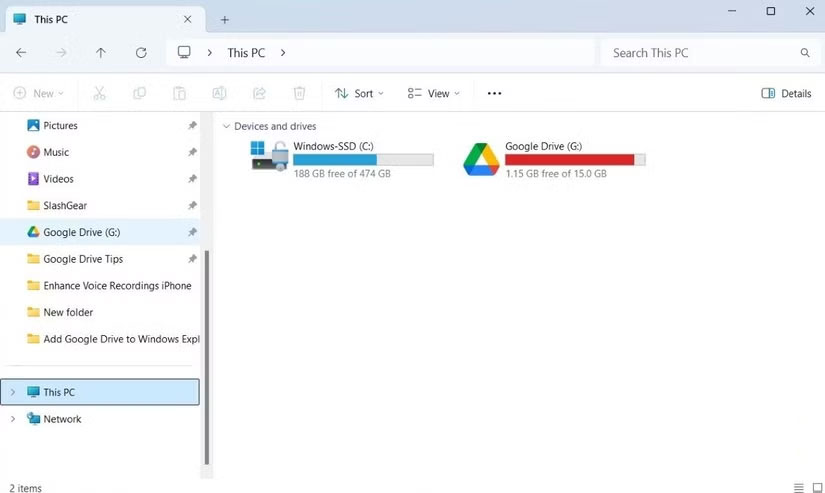The width and height of the screenshot is (825, 493).
Task: Click the Delete trash icon
Action: (x=299, y=93)
